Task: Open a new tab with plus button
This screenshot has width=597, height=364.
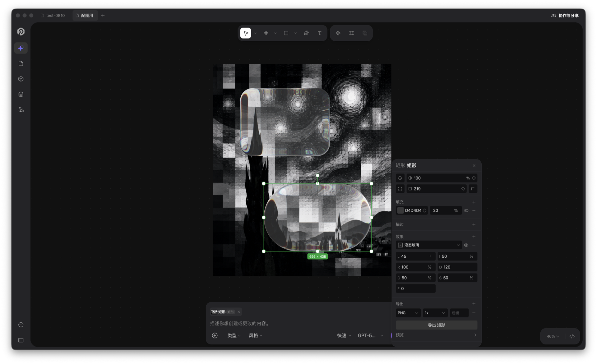Action: coord(103,15)
